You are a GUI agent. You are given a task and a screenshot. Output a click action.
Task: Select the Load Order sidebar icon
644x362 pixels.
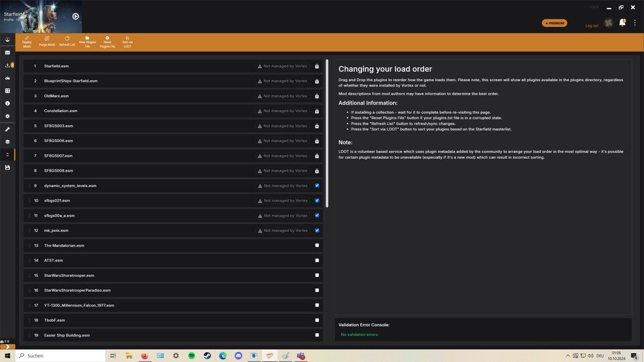[x=7, y=155]
